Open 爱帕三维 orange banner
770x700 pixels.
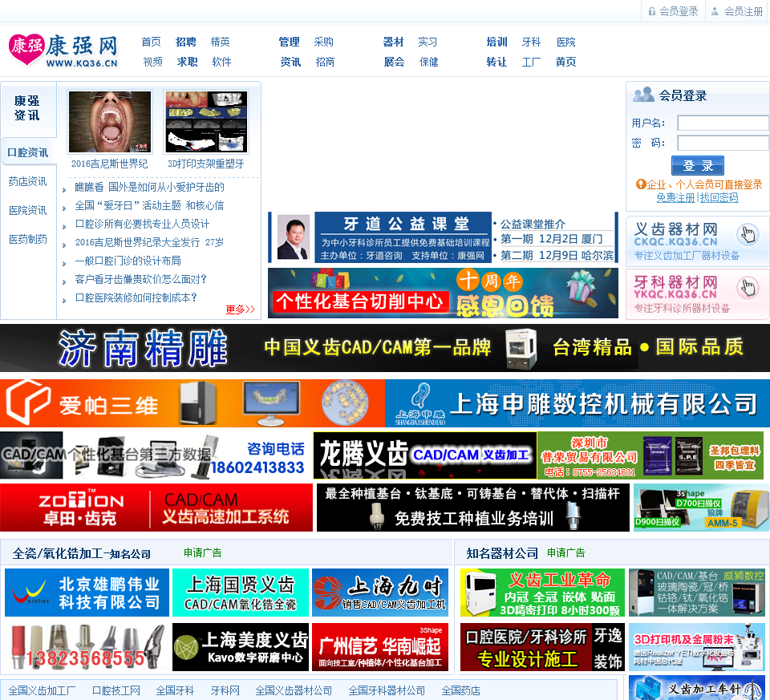[192, 403]
